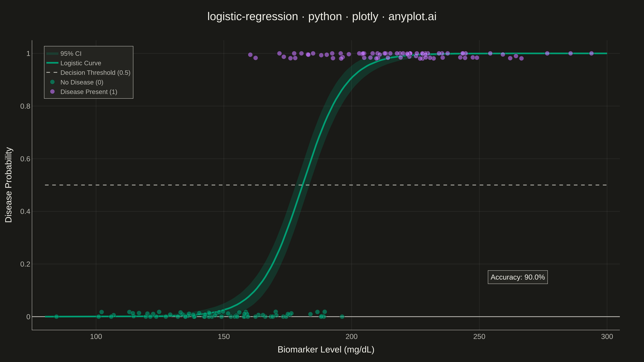
Task: Click the No Disease (0) legend marker
Action: (52, 82)
